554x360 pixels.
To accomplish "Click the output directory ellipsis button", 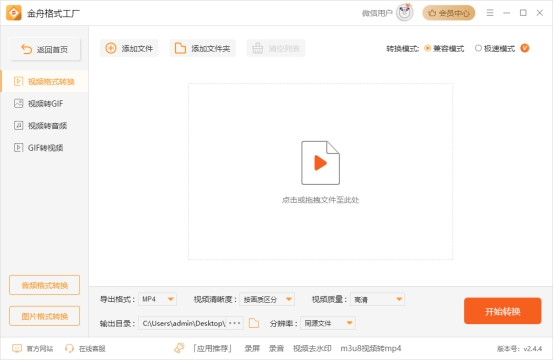I will [x=235, y=323].
